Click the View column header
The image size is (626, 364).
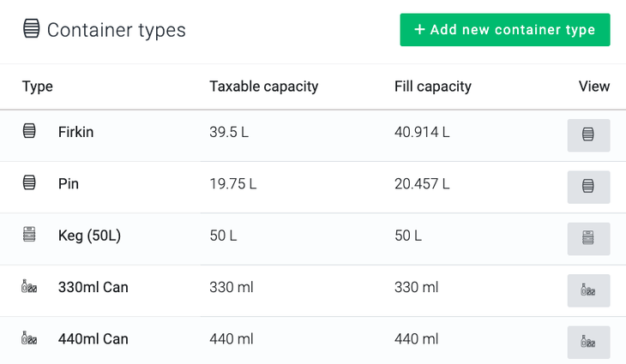coord(594,87)
